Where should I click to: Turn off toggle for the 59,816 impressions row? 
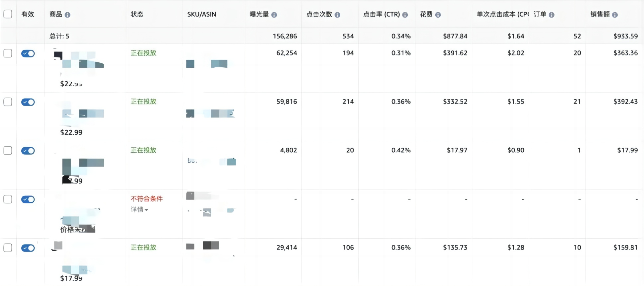click(28, 102)
